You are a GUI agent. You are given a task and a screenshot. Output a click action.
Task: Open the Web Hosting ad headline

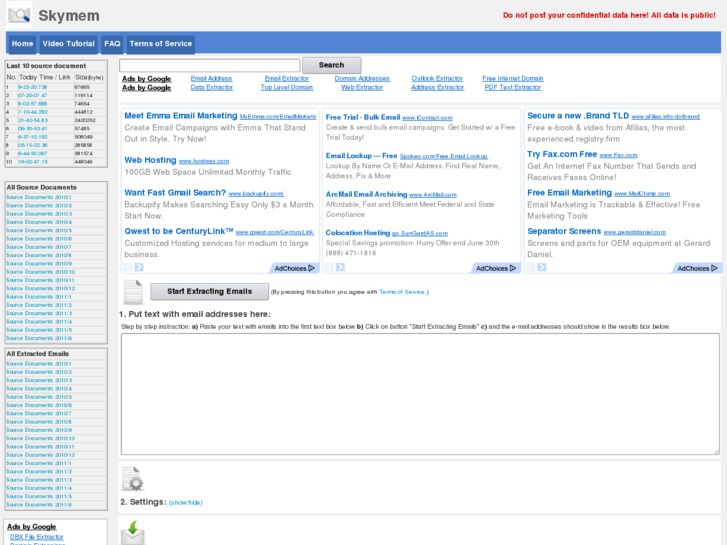(x=150, y=160)
